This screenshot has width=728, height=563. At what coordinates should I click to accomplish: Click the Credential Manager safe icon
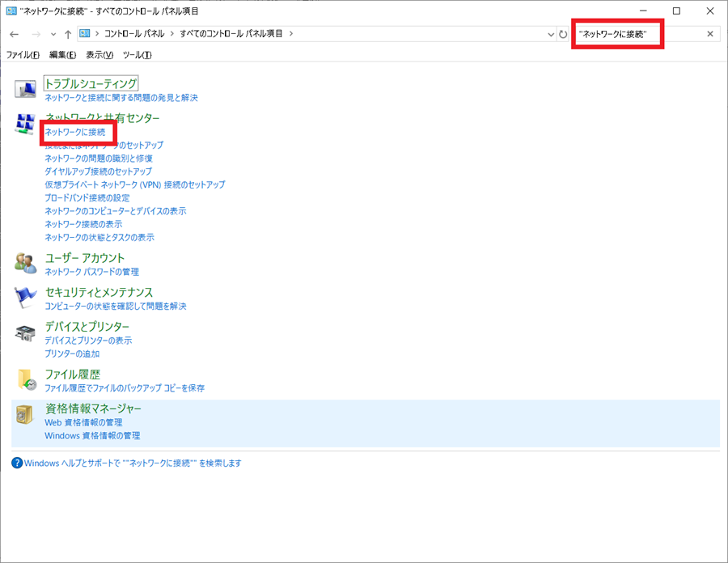pos(24,414)
